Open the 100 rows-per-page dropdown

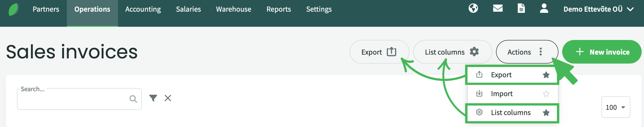click(x=615, y=107)
